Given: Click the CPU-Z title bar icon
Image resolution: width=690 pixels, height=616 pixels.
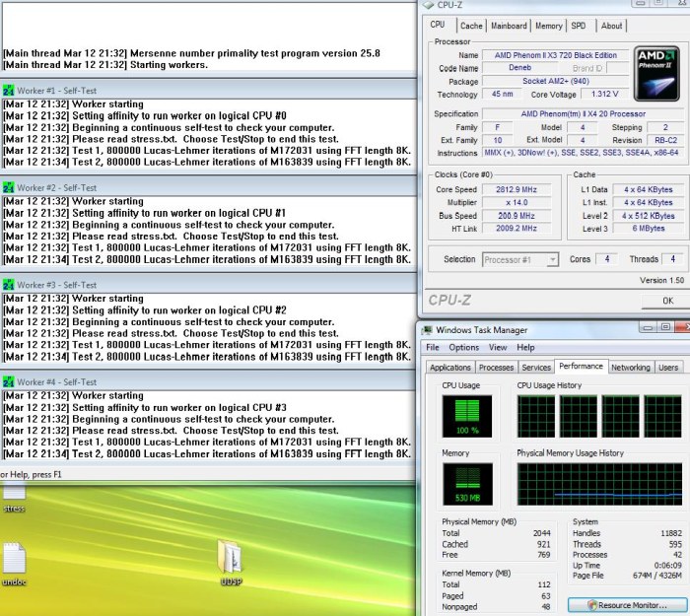Looking at the screenshot, I should [428, 5].
